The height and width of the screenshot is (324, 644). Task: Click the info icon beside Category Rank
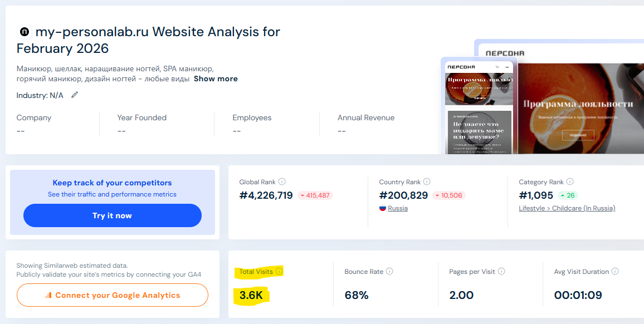(570, 182)
